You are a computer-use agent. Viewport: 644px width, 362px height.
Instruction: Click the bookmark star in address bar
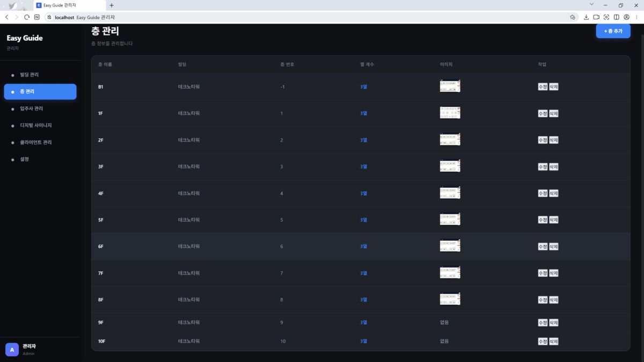pyautogui.click(x=573, y=17)
